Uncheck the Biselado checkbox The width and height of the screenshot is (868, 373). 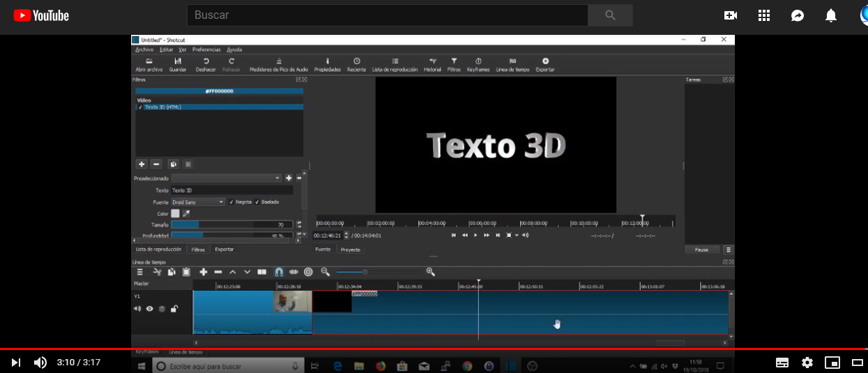click(x=257, y=202)
